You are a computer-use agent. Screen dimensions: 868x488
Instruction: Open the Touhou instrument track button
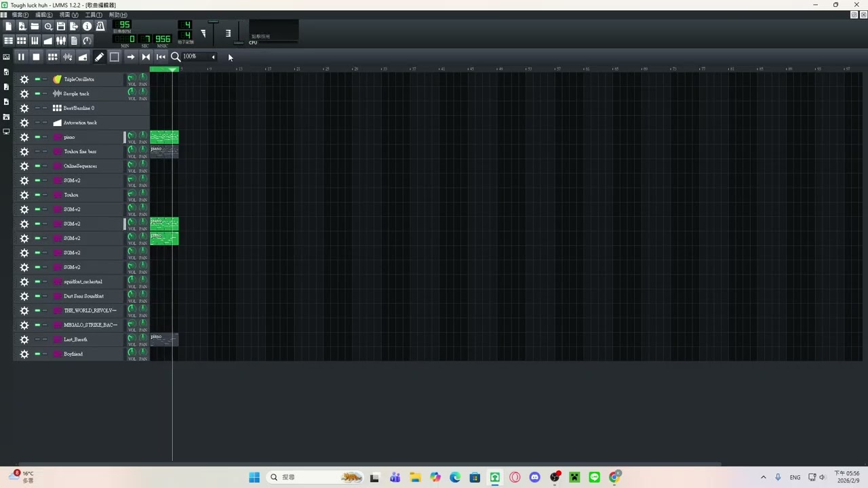[x=87, y=195]
